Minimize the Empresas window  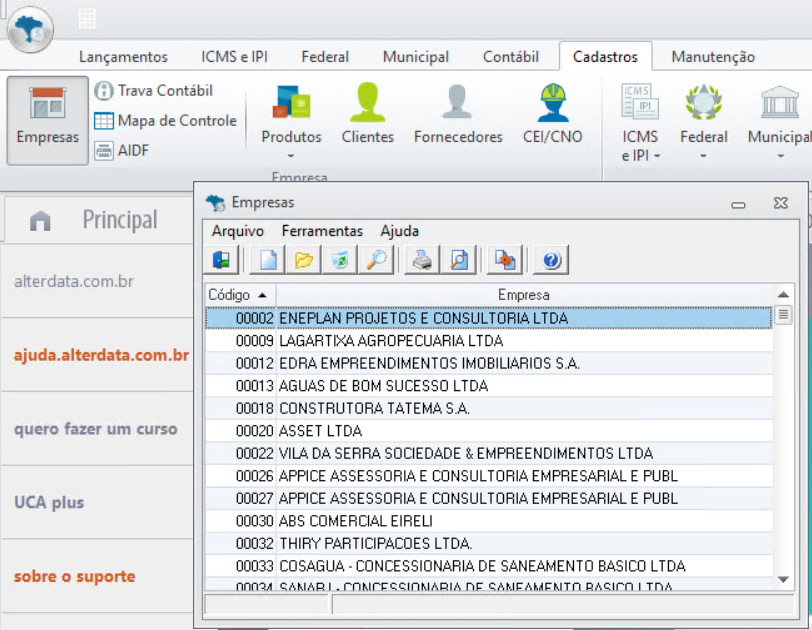pyautogui.click(x=738, y=205)
